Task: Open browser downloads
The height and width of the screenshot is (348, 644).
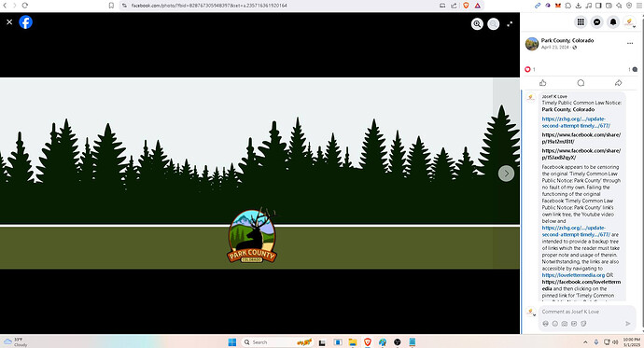Action: click(x=579, y=6)
